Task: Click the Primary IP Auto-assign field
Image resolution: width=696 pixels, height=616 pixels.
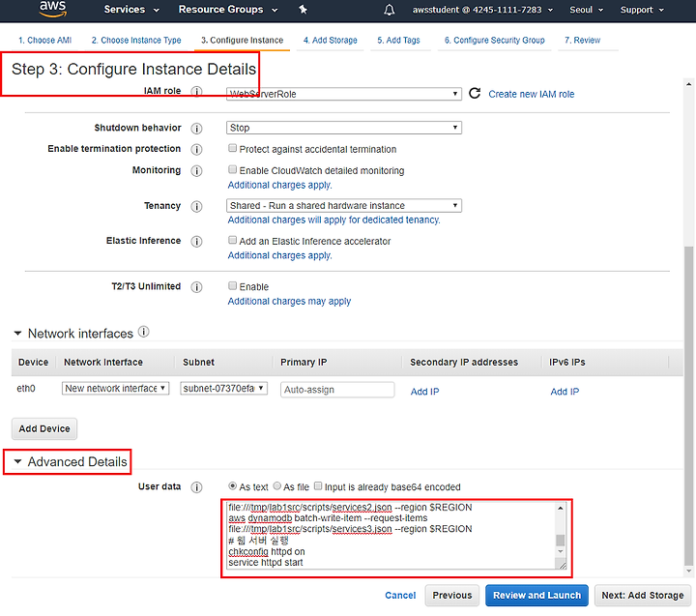Action: point(337,390)
